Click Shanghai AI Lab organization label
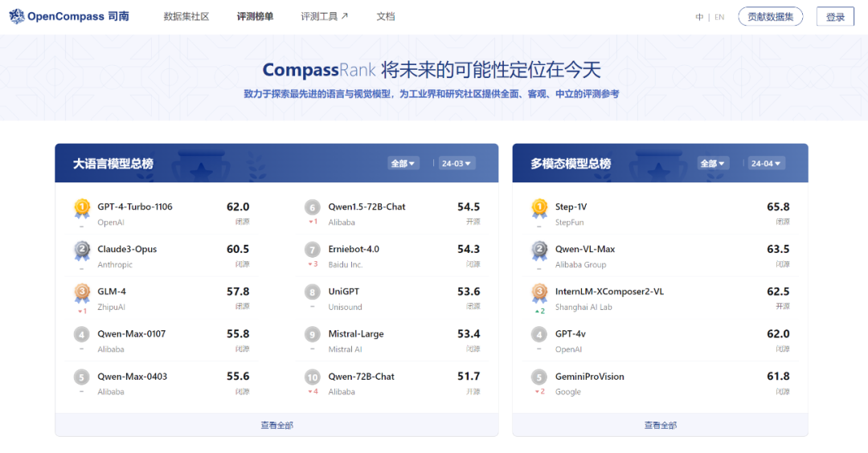The height and width of the screenshot is (453, 868). click(x=583, y=307)
